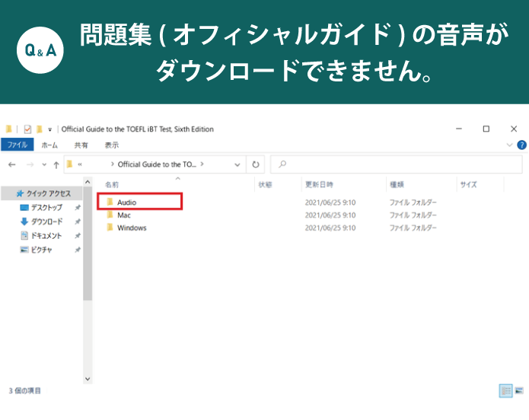Click the new folder quick-access icon
This screenshot has height=420, width=529.
[39, 129]
